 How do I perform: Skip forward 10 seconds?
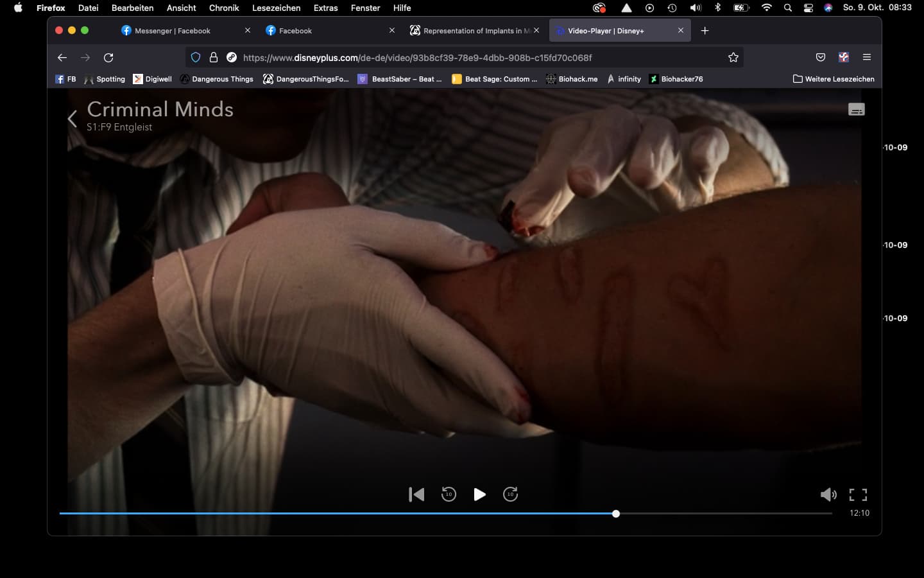click(510, 495)
